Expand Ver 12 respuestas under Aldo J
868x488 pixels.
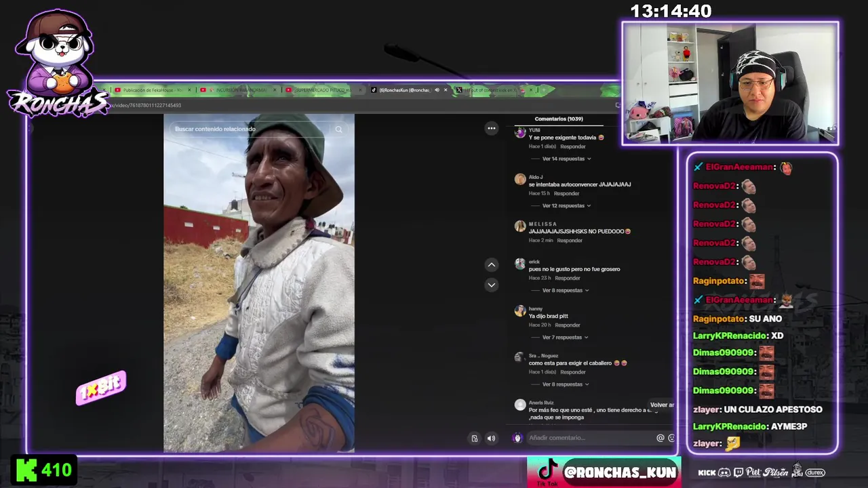pos(566,205)
